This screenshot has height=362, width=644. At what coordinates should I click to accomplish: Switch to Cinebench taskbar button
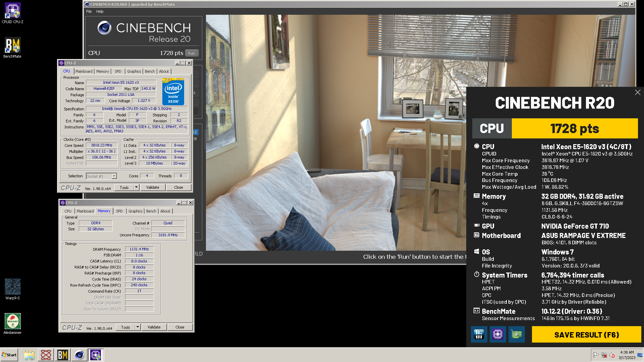pos(79,355)
